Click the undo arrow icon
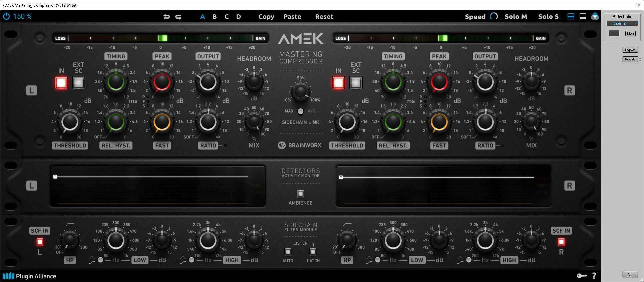This screenshot has height=282, width=644. pyautogui.click(x=167, y=17)
